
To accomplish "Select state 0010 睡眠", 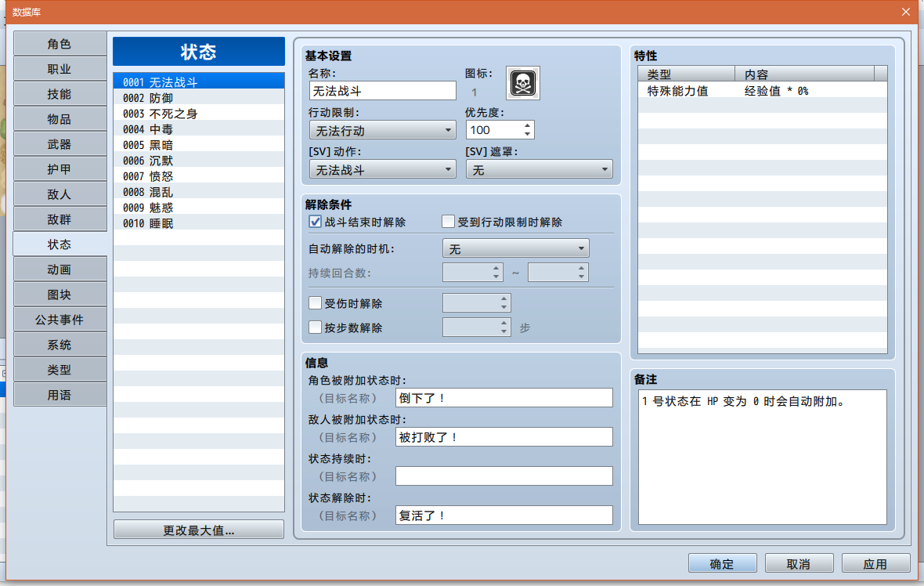I will [199, 223].
